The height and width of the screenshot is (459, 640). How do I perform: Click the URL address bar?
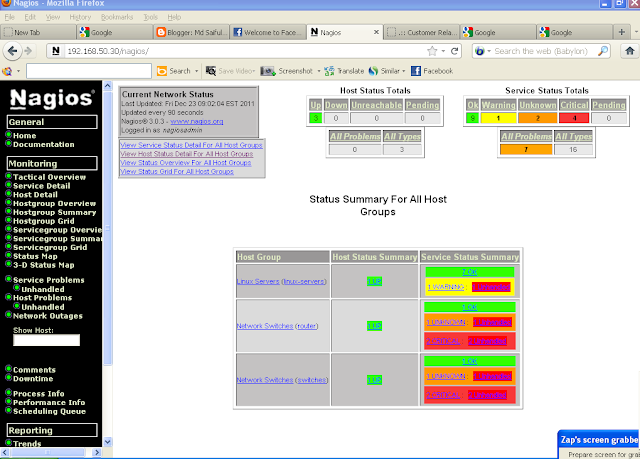tap(245, 51)
